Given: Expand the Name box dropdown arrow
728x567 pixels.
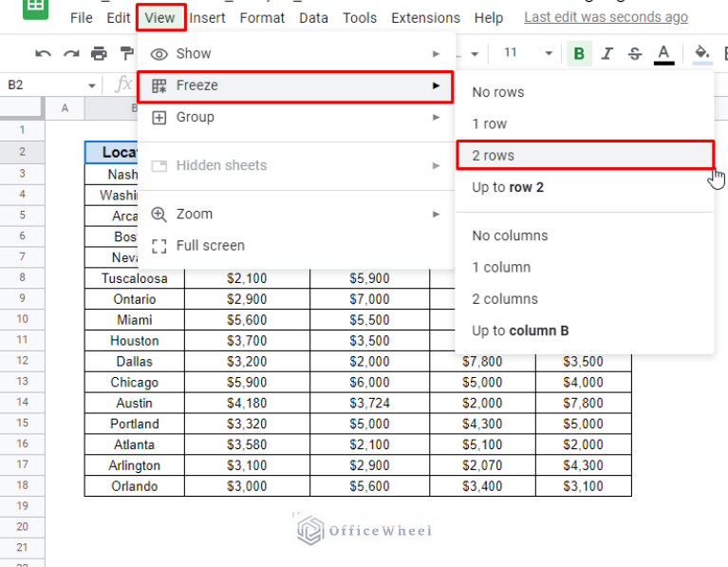Looking at the screenshot, I should 92,85.
